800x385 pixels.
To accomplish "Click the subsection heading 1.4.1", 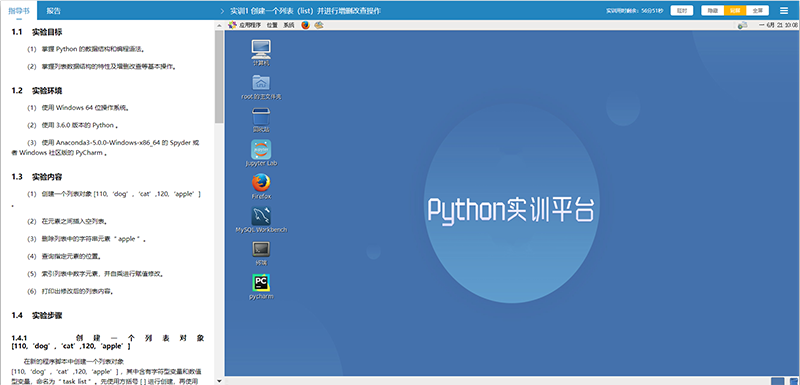I will (x=108, y=342).
